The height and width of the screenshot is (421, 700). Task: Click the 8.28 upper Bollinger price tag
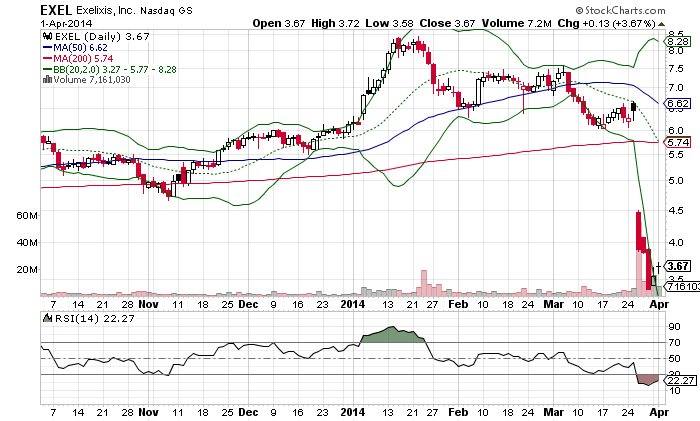pyautogui.click(x=678, y=42)
